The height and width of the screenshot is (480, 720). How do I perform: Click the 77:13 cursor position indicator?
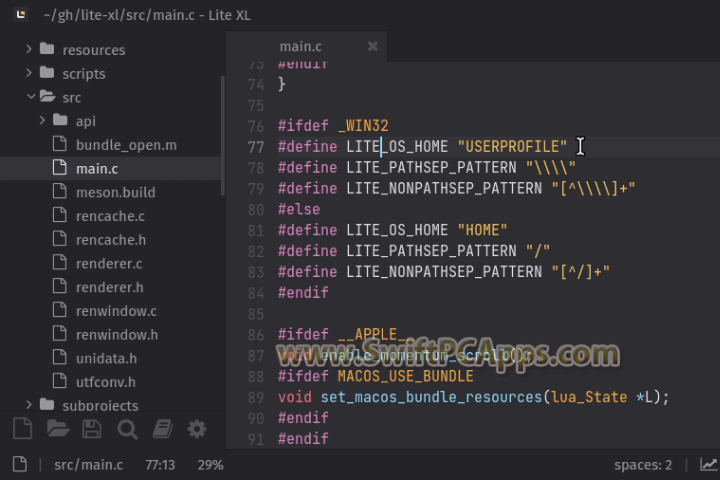click(x=160, y=465)
